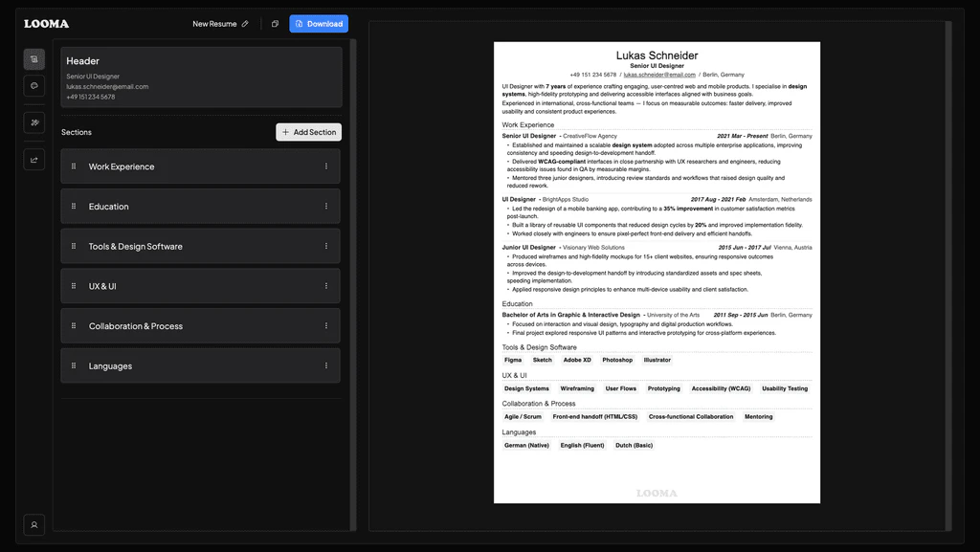Click the LOOMA logo
The image size is (980, 552).
46,23
